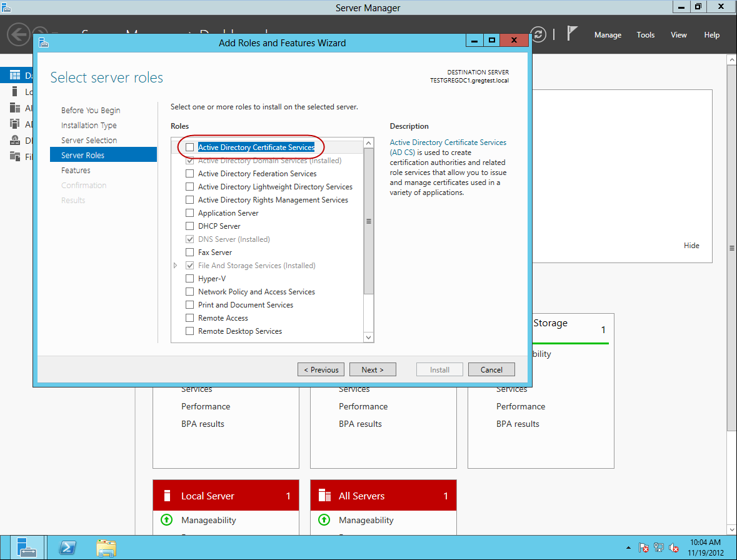Expand File And Storage Services tree node
This screenshot has height=560, width=737.
175,266
